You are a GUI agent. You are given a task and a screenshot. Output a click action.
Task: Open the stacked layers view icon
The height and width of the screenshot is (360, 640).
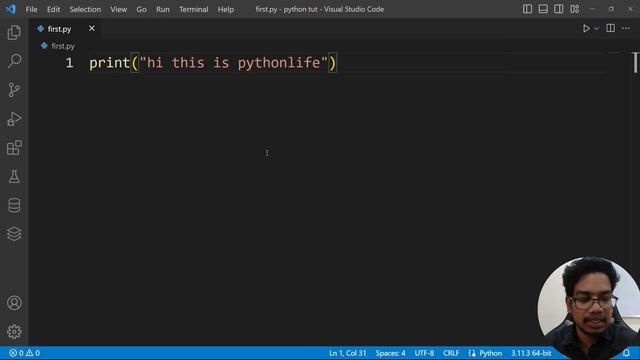tap(14, 234)
